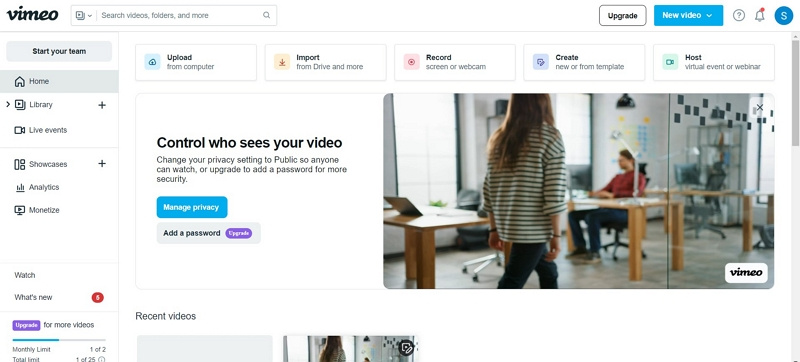Click the plus next to Library
Image resolution: width=800 pixels, height=362 pixels.
click(102, 105)
